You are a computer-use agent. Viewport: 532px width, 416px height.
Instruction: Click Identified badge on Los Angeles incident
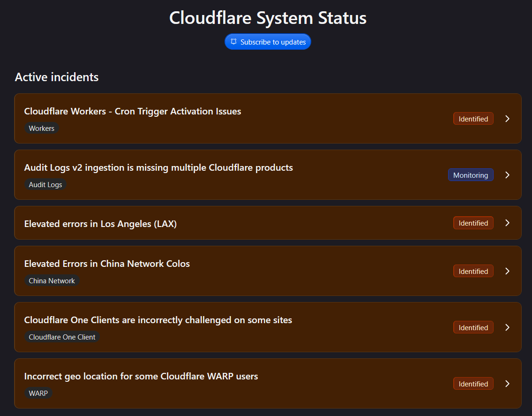point(473,223)
